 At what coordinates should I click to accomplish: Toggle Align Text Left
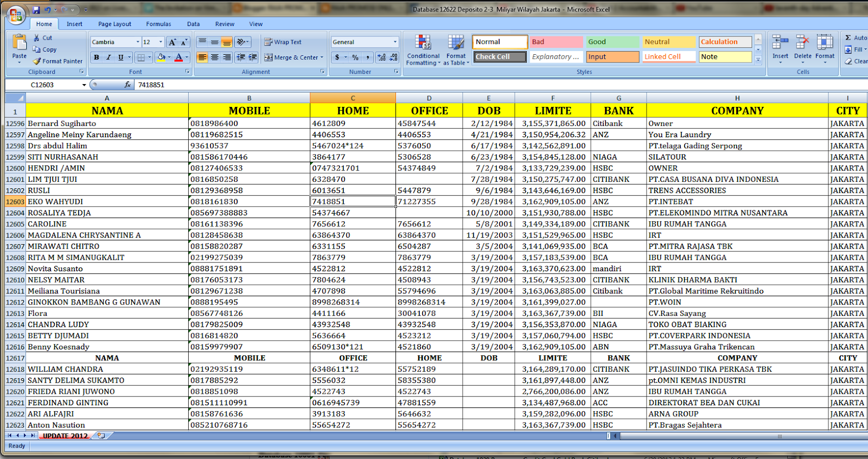pyautogui.click(x=202, y=58)
